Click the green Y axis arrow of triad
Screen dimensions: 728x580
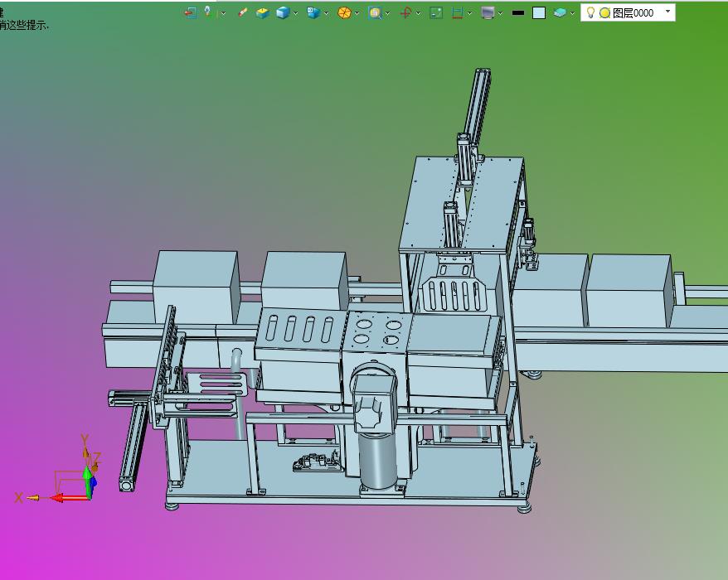(87, 481)
